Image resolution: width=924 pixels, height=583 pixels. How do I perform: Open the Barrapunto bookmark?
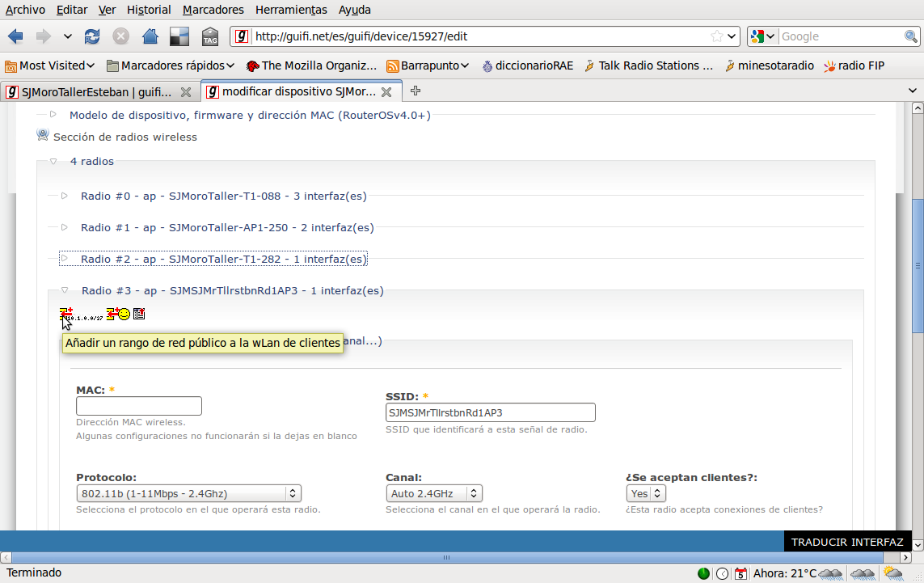(x=428, y=65)
